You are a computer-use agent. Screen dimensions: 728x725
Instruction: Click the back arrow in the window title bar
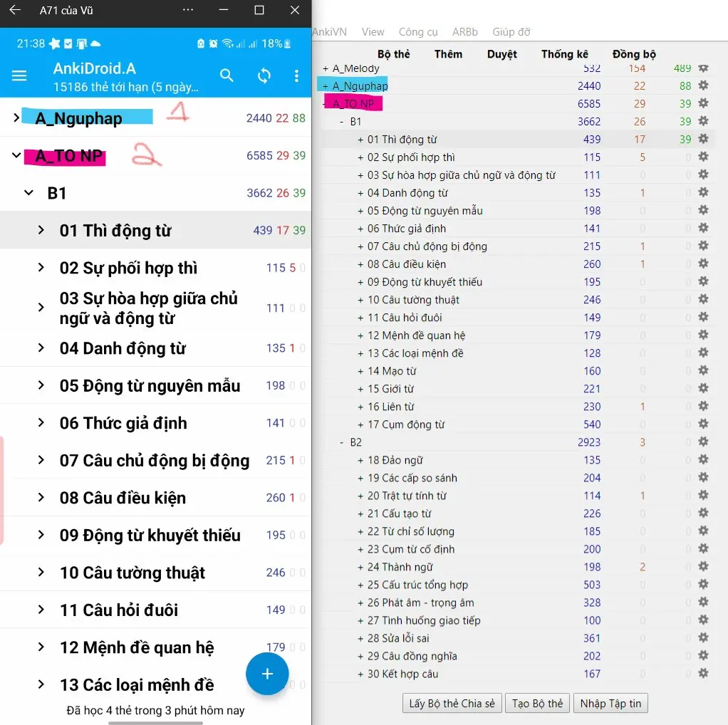tap(15, 11)
